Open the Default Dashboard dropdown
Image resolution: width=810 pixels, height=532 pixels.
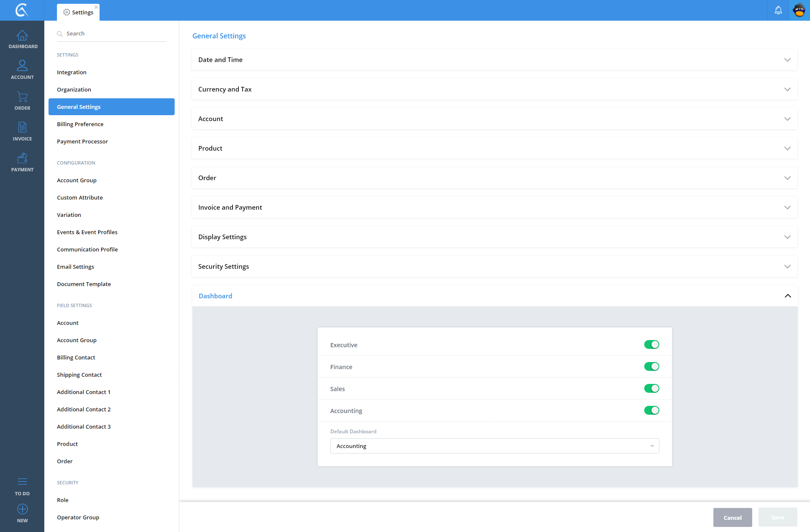pos(494,446)
